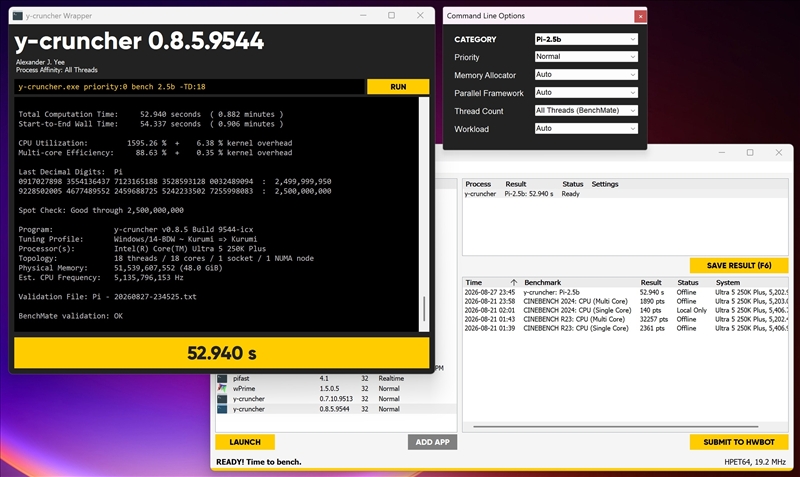Click the SUBMIT TO HWBOT button
This screenshot has width=800, height=477.
[x=739, y=442]
